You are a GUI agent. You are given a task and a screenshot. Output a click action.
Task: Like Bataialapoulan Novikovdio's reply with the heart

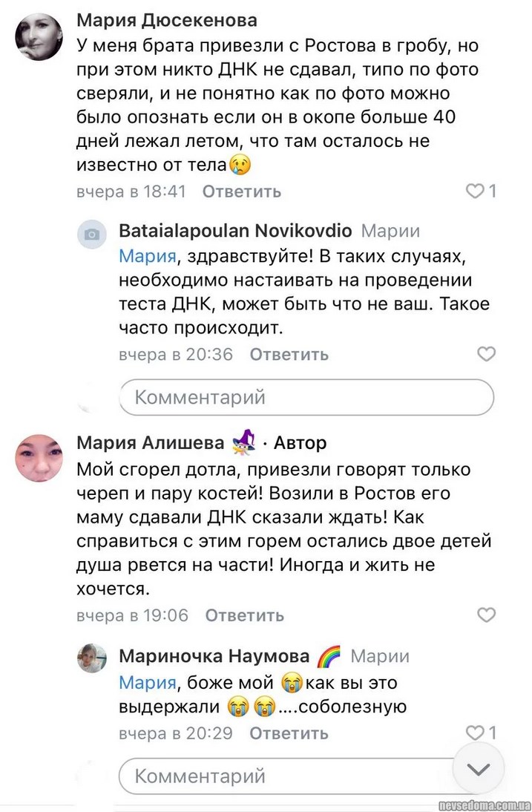pos(486,354)
